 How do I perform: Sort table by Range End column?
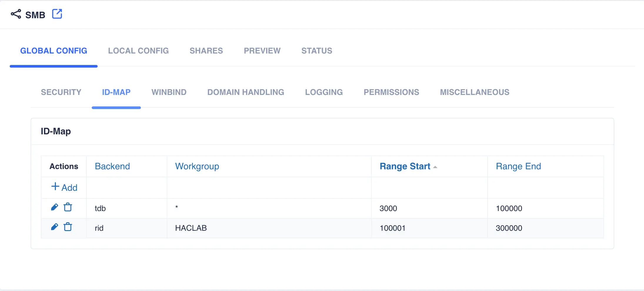[518, 166]
